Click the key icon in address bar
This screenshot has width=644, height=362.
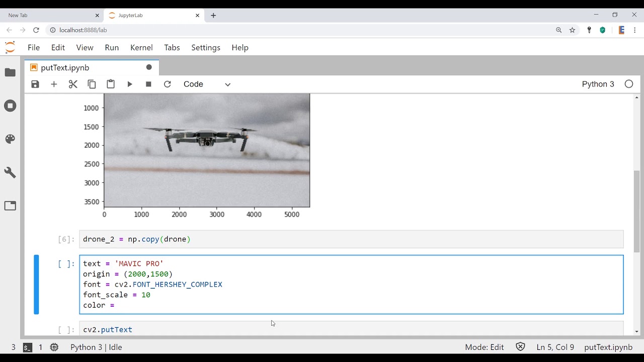589,30
